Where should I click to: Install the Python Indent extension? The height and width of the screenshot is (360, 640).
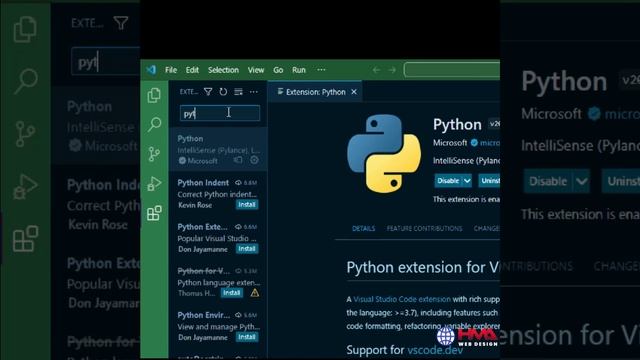pyautogui.click(x=247, y=204)
